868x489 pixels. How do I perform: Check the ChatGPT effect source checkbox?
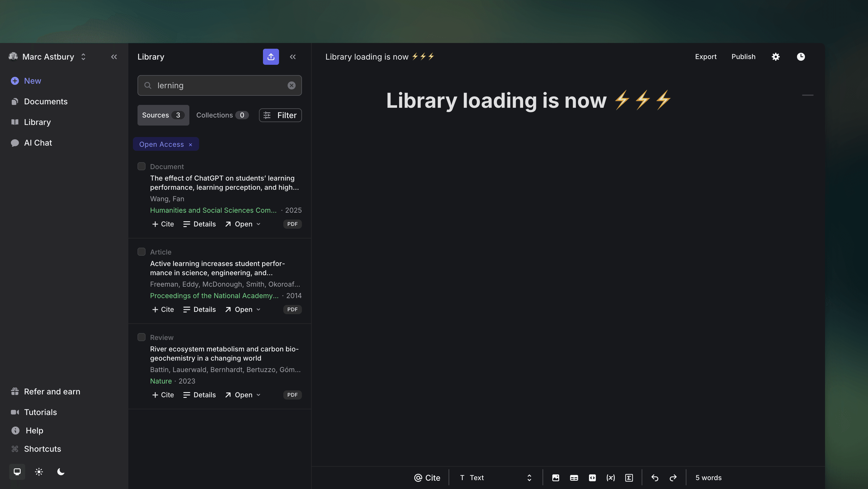click(x=142, y=166)
